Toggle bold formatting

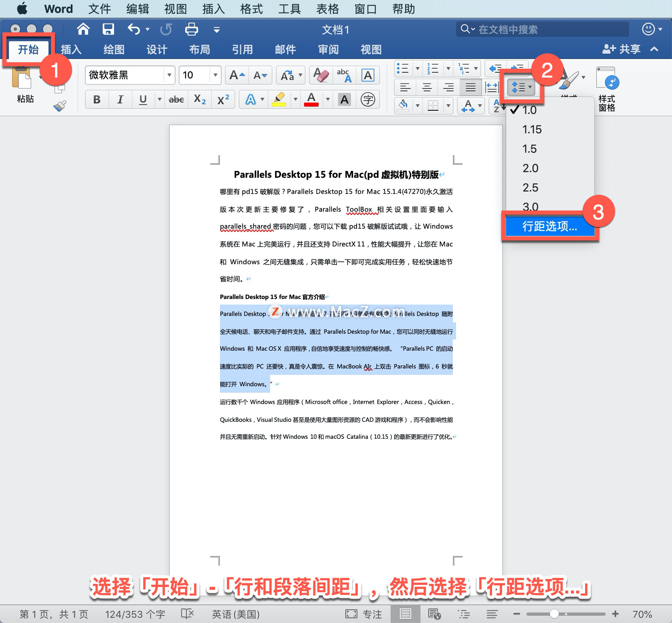pyautogui.click(x=97, y=99)
